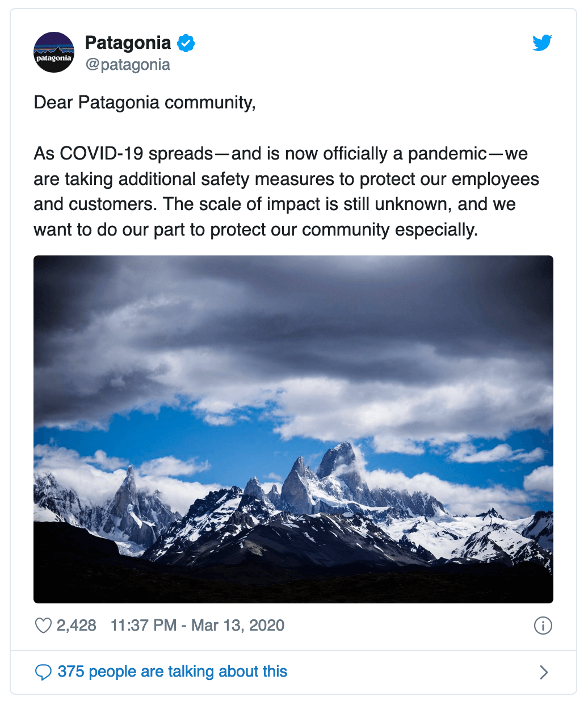Viewport: 588px width, 705px height.
Task: Click the 2,428 likes count
Action: (77, 626)
